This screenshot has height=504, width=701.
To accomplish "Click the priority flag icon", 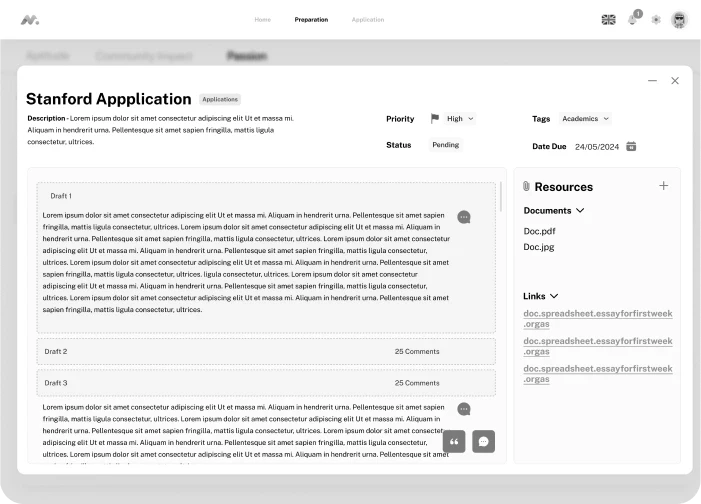I will coord(435,119).
